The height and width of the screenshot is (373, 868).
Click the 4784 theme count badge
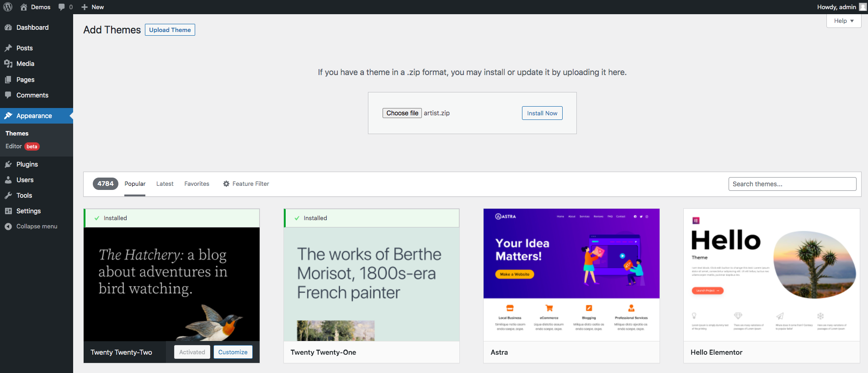(106, 184)
